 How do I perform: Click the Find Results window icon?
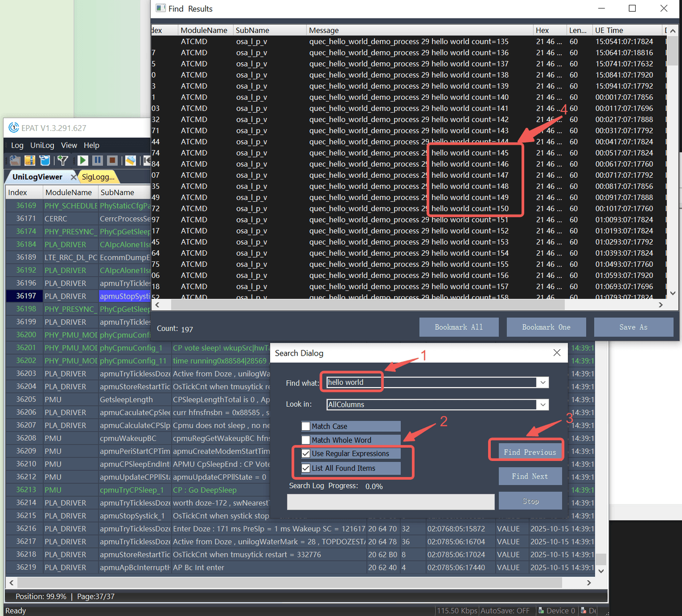pos(160,8)
